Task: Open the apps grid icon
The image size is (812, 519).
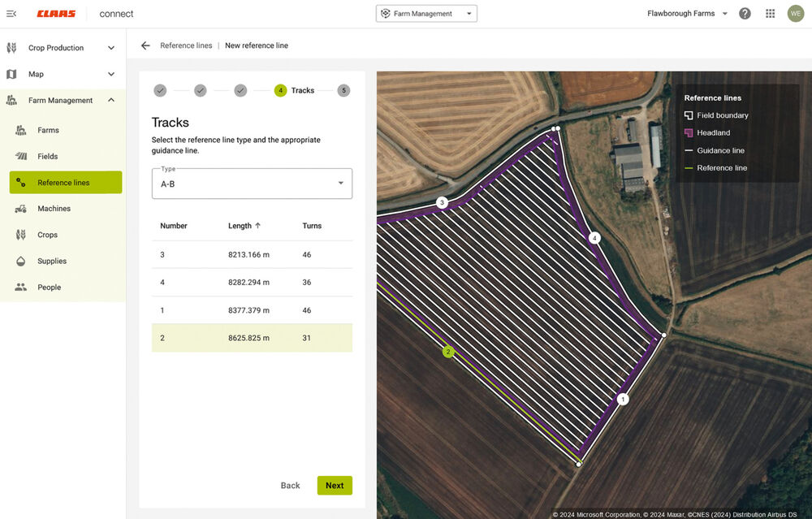Action: (x=770, y=14)
